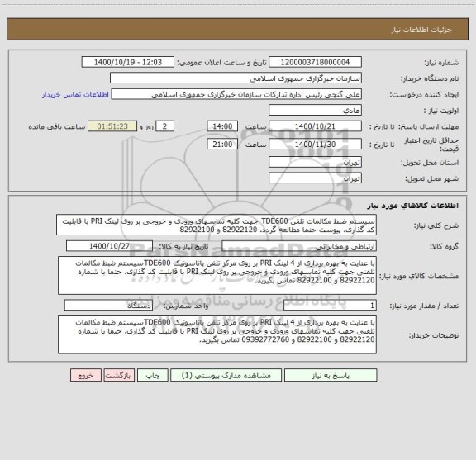This screenshot has height=460, width=476.
Task: Click the 'استان محل تحویل' label
Action: tap(430, 163)
